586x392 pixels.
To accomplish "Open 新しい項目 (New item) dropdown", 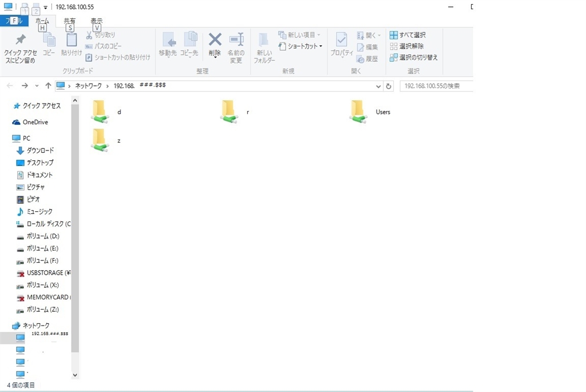I will [x=299, y=35].
